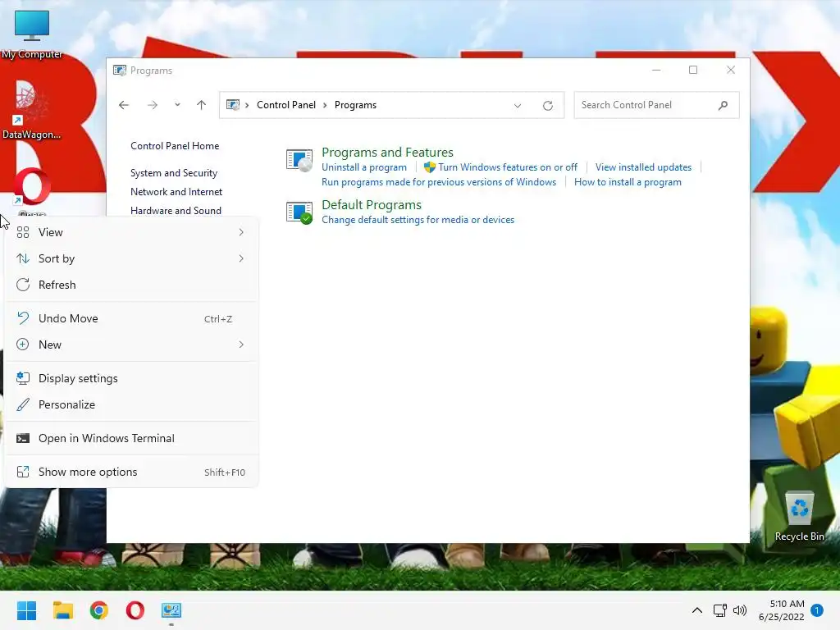Open Control Panel Home link
This screenshot has height=630, width=840.
(175, 146)
